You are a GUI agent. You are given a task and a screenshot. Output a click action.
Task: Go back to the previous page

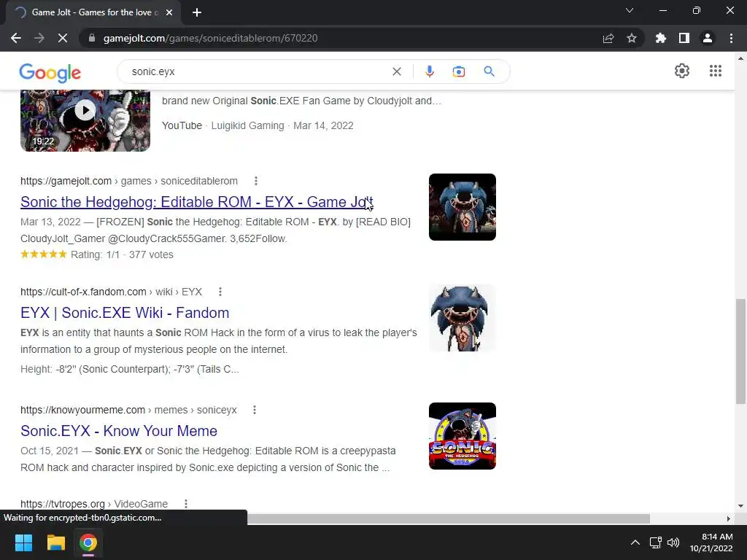[x=16, y=38]
